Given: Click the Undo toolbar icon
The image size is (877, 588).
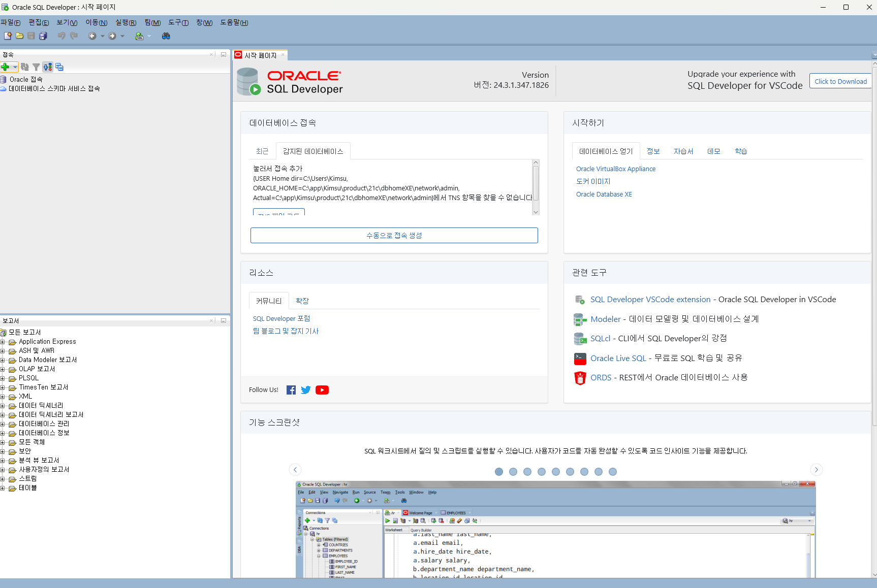Looking at the screenshot, I should pos(61,36).
